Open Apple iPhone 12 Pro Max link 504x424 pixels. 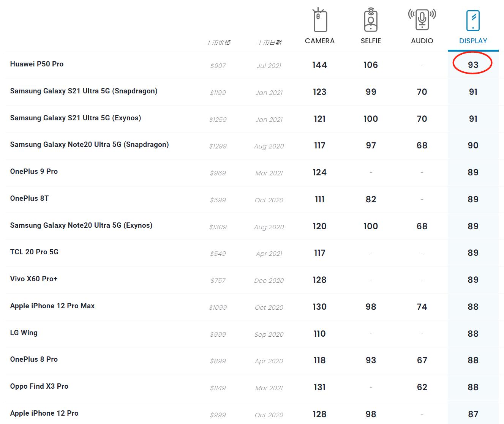[52, 306]
